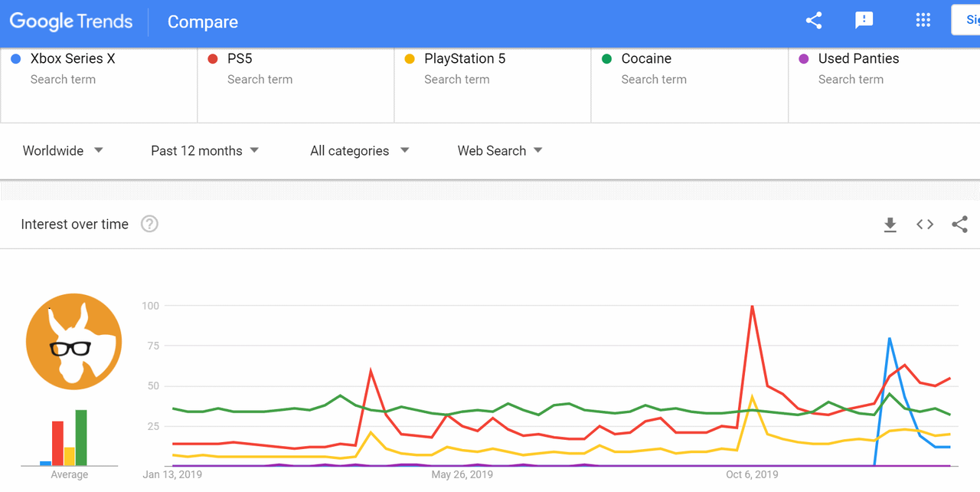Open the Google apps grid icon
Screen dimensions: 980x492
click(x=923, y=21)
